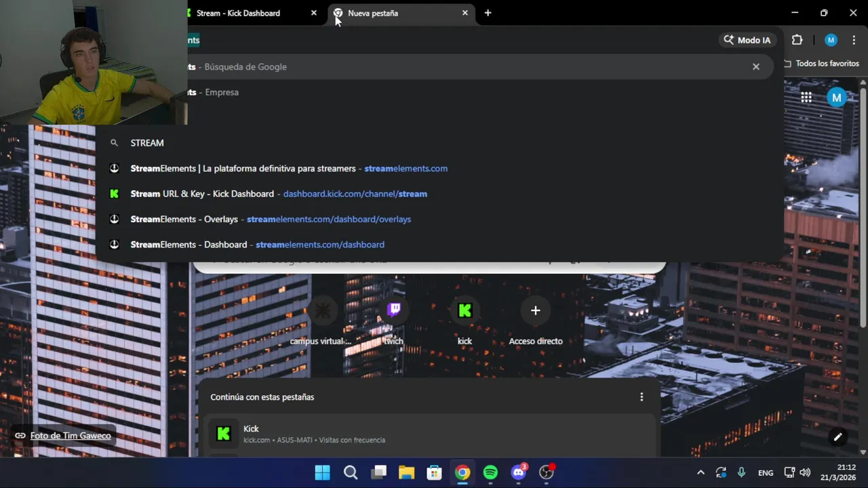Open the kick shortcut
Image resolution: width=868 pixels, height=488 pixels.
tap(465, 321)
